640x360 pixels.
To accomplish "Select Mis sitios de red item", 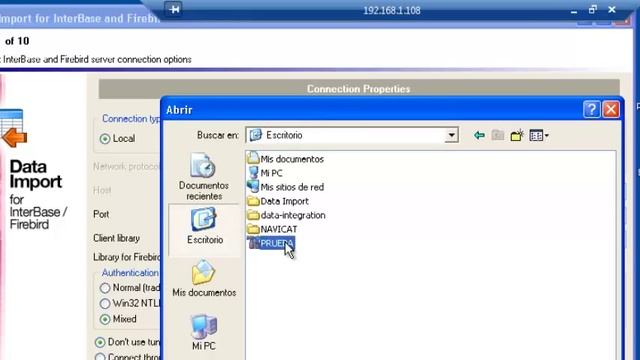I will pyautogui.click(x=286, y=187).
